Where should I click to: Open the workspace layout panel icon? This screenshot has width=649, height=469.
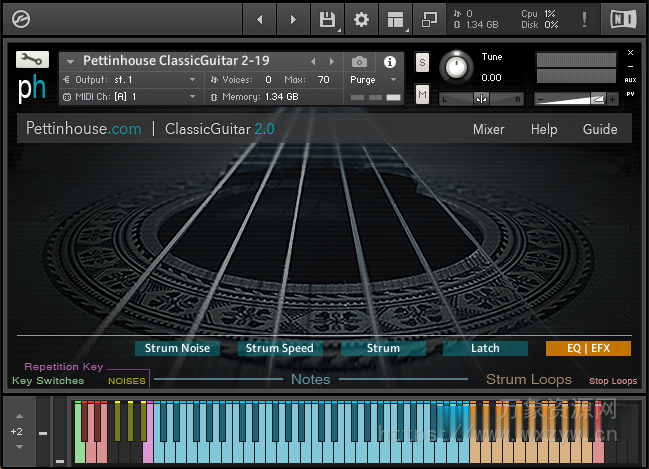pyautogui.click(x=395, y=19)
